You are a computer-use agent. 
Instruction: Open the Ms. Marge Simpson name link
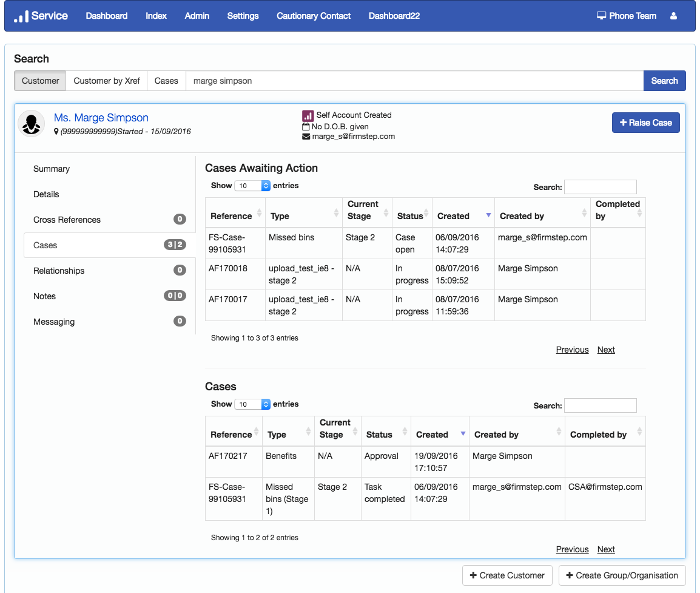[x=101, y=118]
